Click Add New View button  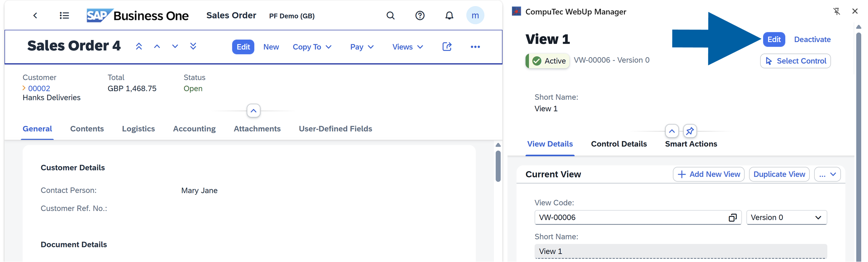(x=709, y=174)
